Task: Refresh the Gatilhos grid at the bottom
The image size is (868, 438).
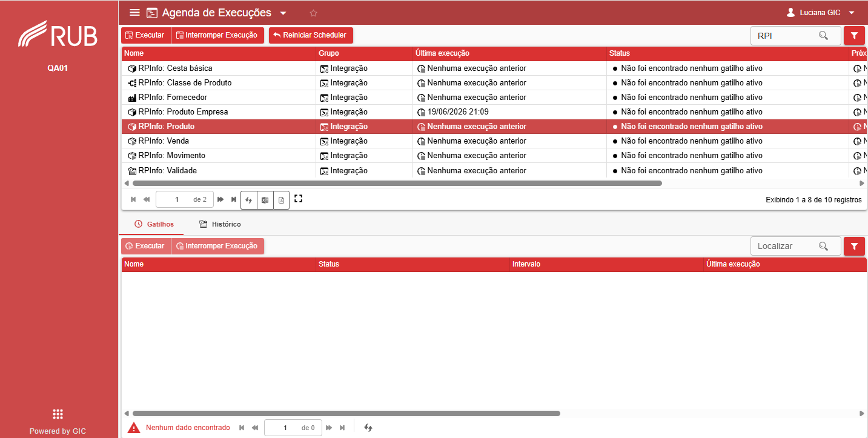Action: click(368, 428)
